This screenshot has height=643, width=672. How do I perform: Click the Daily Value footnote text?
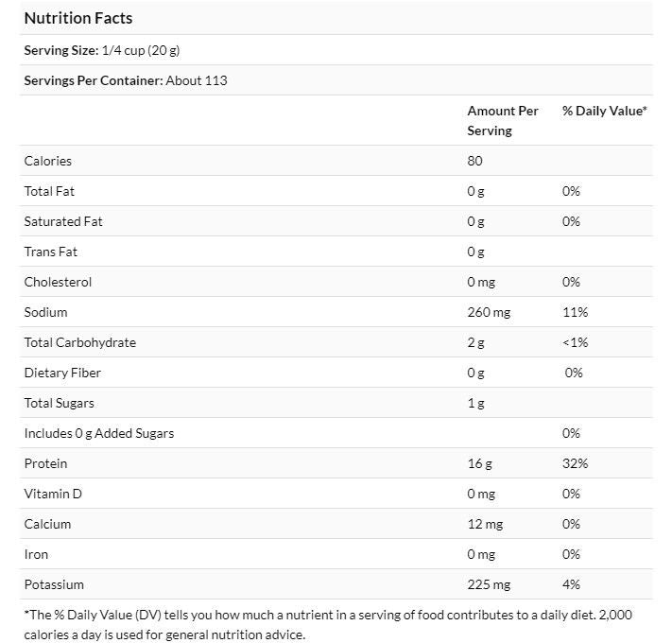coord(328,624)
